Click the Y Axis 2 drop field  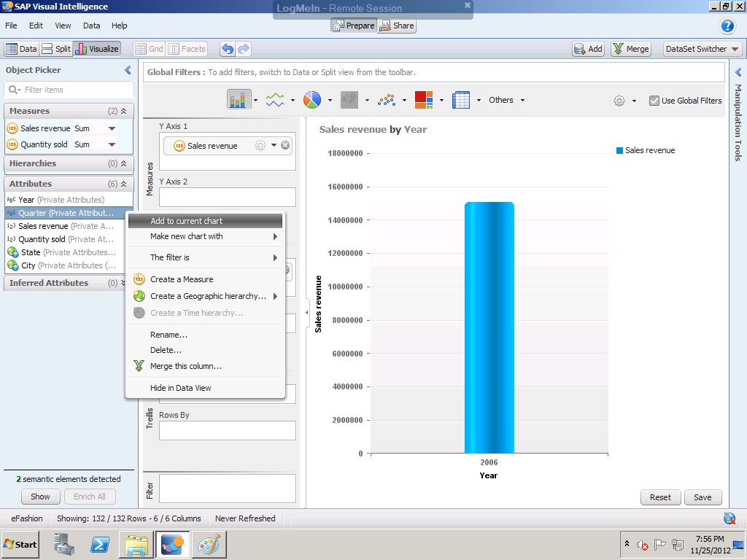(x=228, y=197)
